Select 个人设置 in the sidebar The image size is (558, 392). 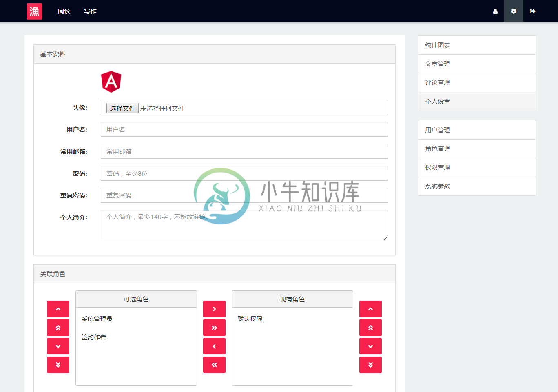(477, 102)
